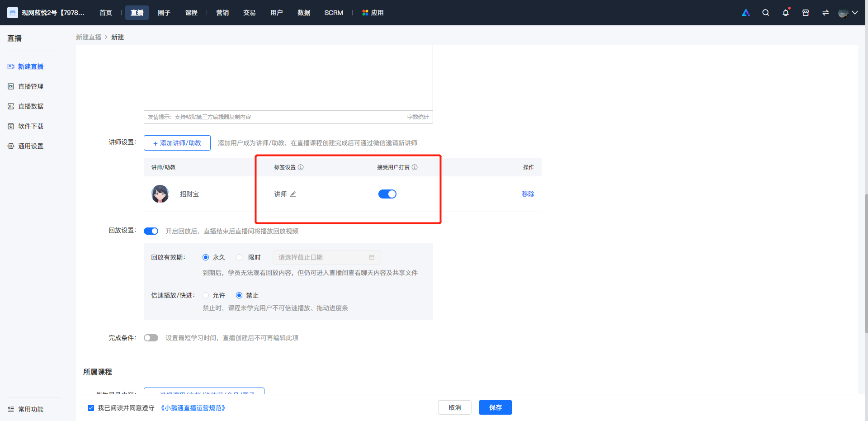Open 常用功能 at sidebar bottom
The width and height of the screenshot is (868, 421).
click(31, 409)
